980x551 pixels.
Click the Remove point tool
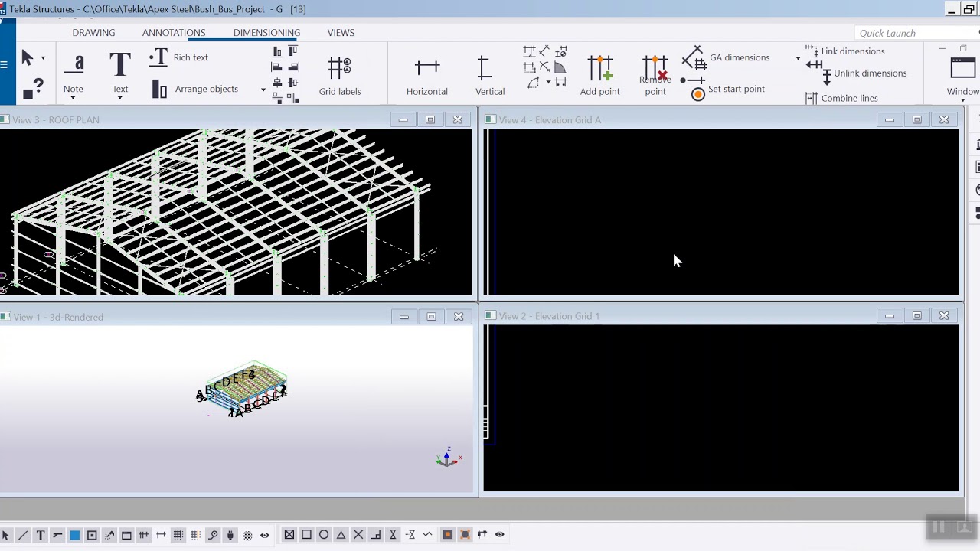click(655, 76)
